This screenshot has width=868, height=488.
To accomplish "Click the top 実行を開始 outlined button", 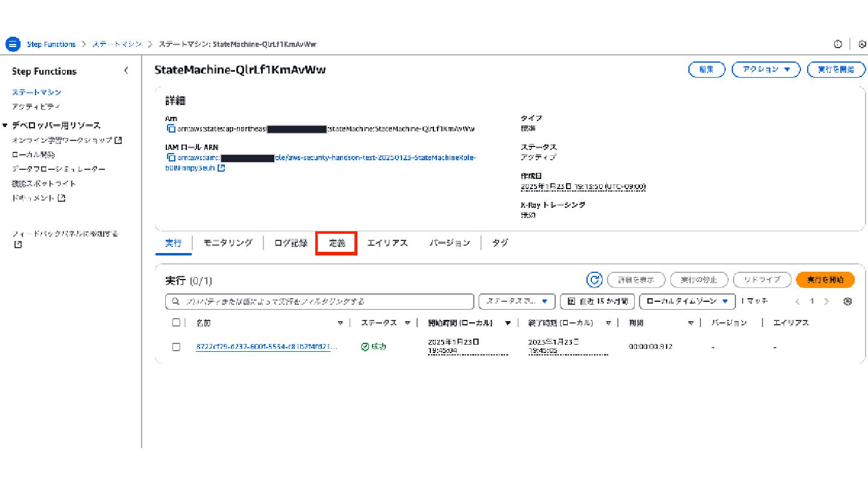I will pyautogui.click(x=835, y=70).
